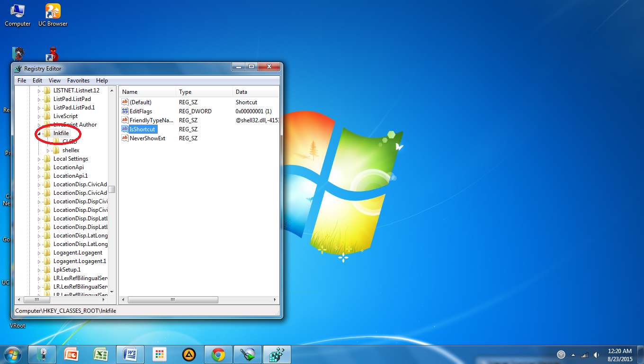The width and height of the screenshot is (644, 364).
Task: Open Google Chrome from the taskbar
Action: click(x=218, y=354)
